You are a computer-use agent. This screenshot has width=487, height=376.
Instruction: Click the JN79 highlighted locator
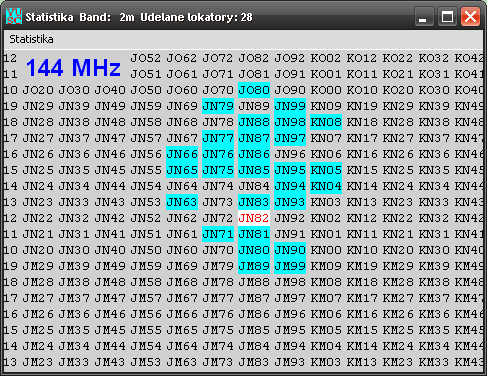tap(218, 106)
